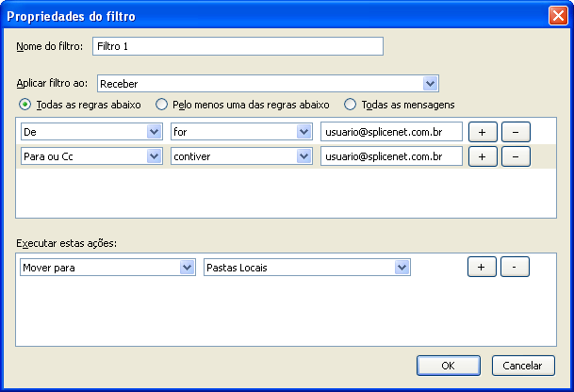The height and width of the screenshot is (392, 574).
Task: Remove the Mover para action
Action: [x=515, y=267]
